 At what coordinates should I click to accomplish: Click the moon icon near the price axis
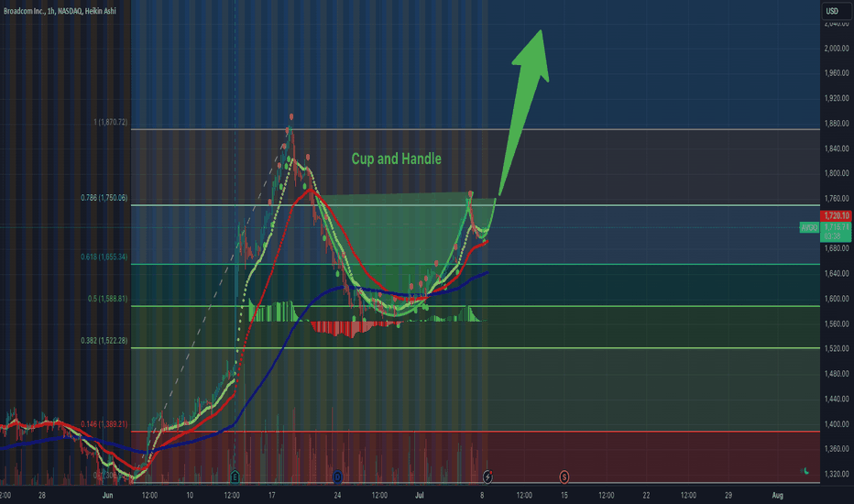pyautogui.click(x=805, y=471)
